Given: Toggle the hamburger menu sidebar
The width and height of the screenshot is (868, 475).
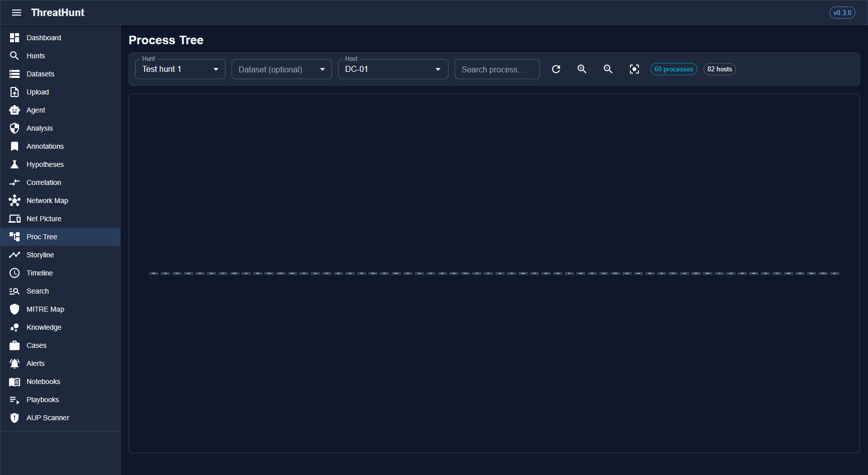Looking at the screenshot, I should click(17, 13).
